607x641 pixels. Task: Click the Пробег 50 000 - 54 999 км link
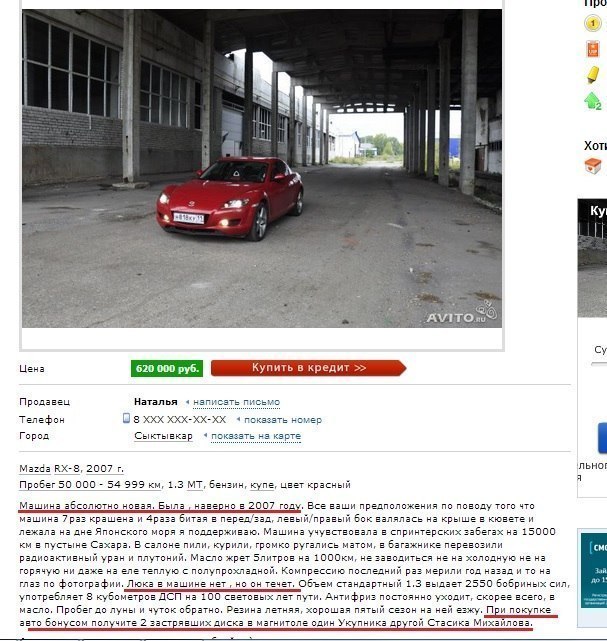tap(90, 485)
